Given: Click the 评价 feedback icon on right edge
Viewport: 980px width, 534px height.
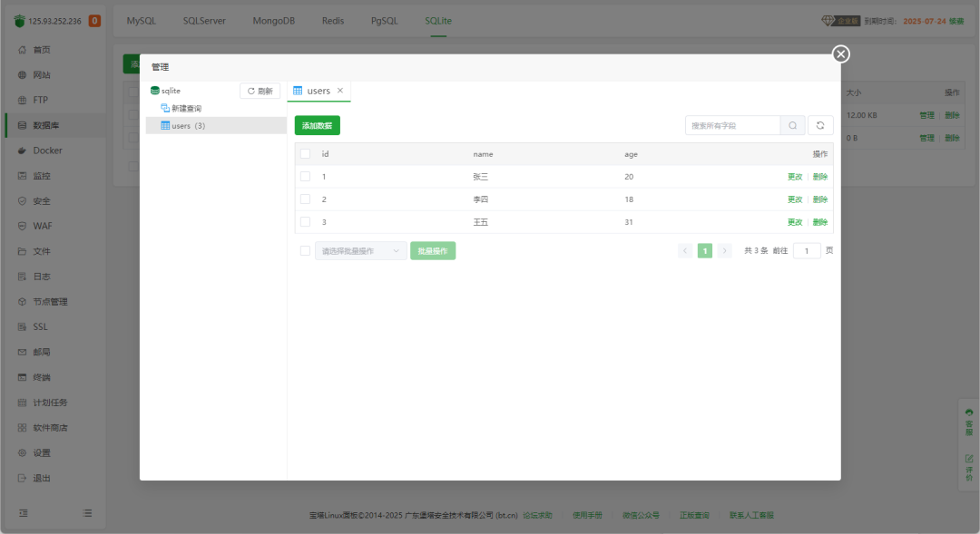Looking at the screenshot, I should 969,459.
